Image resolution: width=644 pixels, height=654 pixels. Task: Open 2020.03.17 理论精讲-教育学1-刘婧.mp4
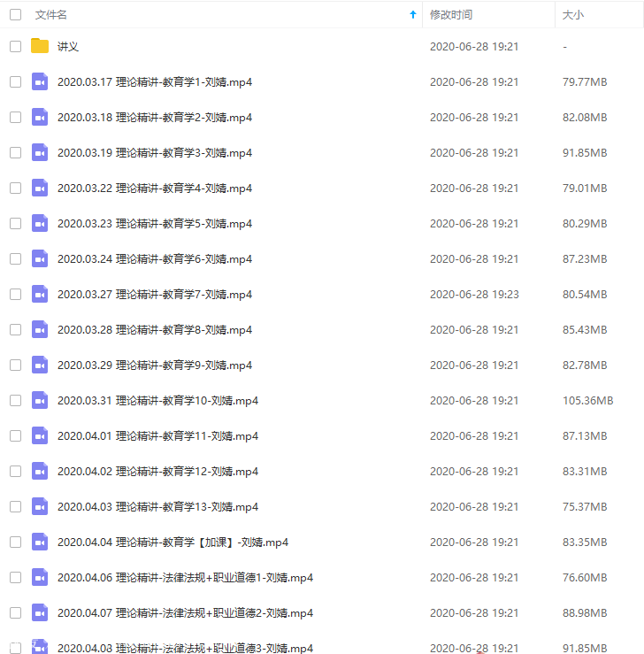coord(155,81)
